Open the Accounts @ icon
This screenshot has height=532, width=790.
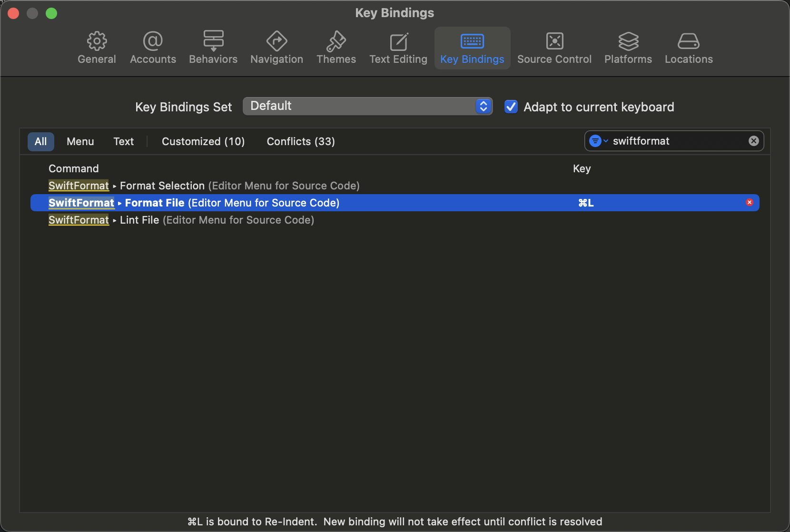coord(153,41)
